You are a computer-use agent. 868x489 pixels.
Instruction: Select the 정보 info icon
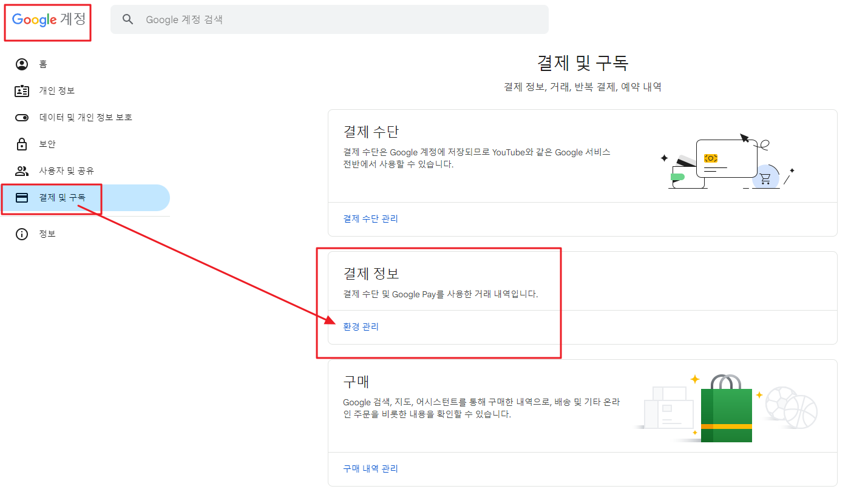click(22, 234)
